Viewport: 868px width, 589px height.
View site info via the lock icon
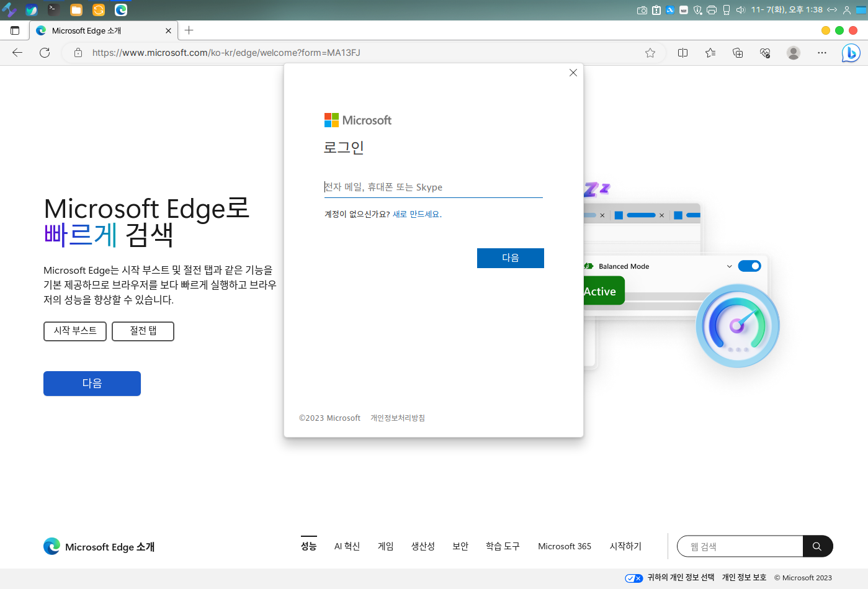[78, 53]
